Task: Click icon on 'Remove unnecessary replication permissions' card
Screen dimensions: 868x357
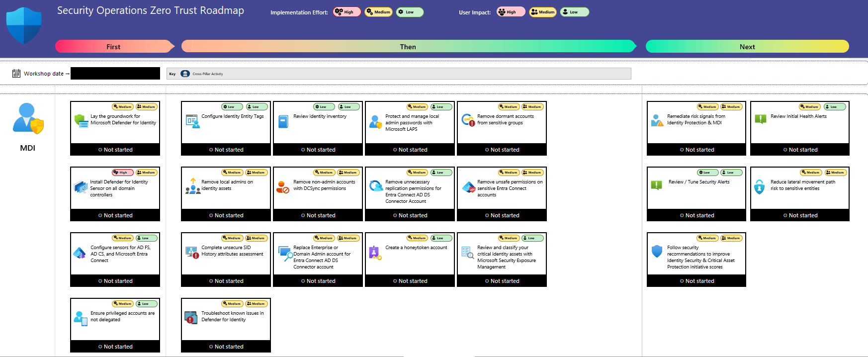Action: [376, 186]
